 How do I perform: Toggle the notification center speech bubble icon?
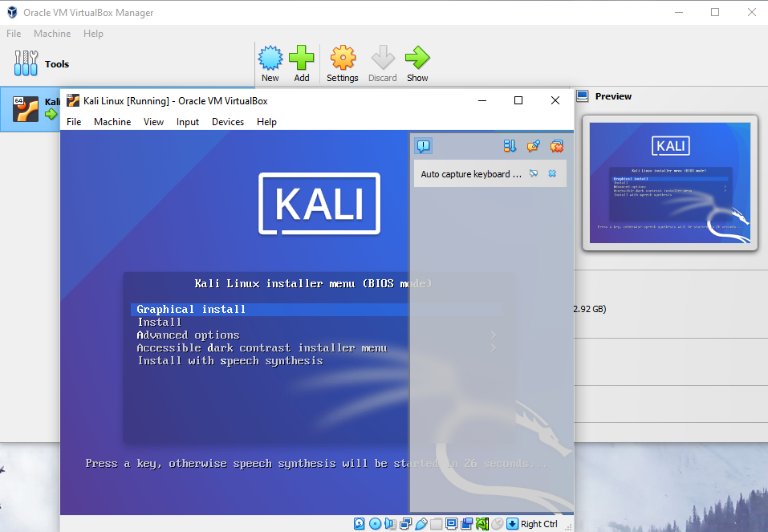[423, 146]
